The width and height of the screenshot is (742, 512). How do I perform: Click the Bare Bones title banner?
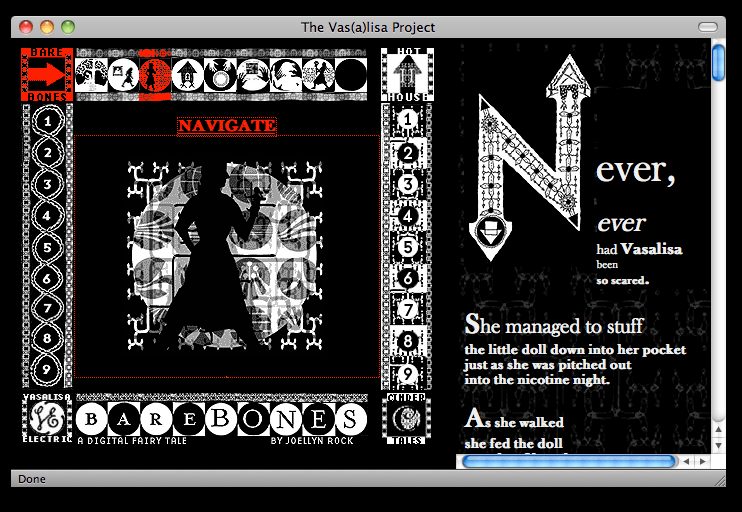pos(222,418)
